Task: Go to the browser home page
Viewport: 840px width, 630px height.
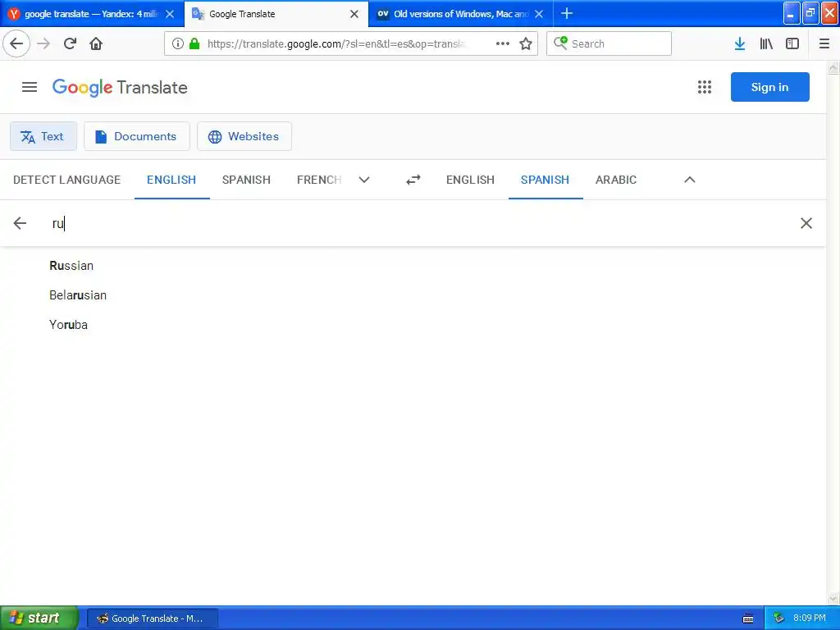Action: pos(96,43)
